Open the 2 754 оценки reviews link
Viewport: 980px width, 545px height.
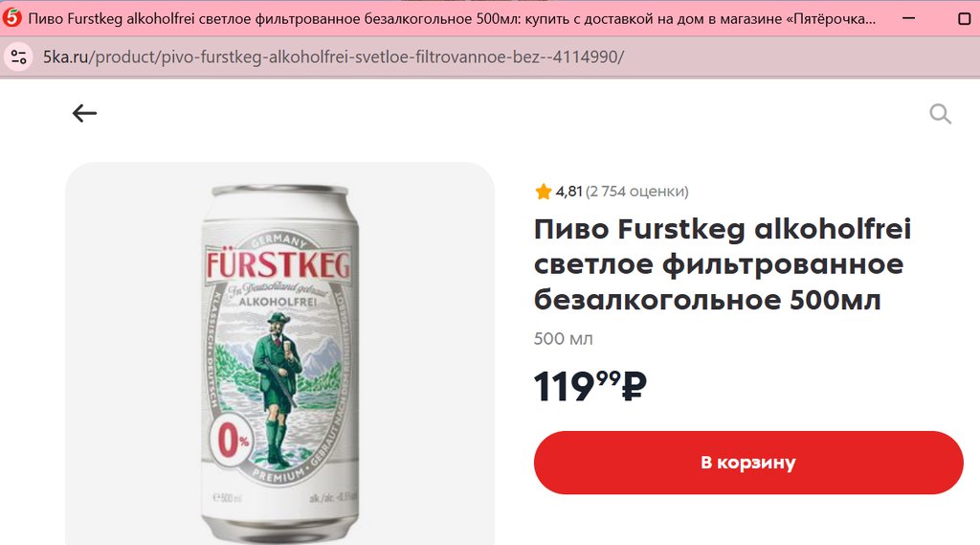(636, 192)
